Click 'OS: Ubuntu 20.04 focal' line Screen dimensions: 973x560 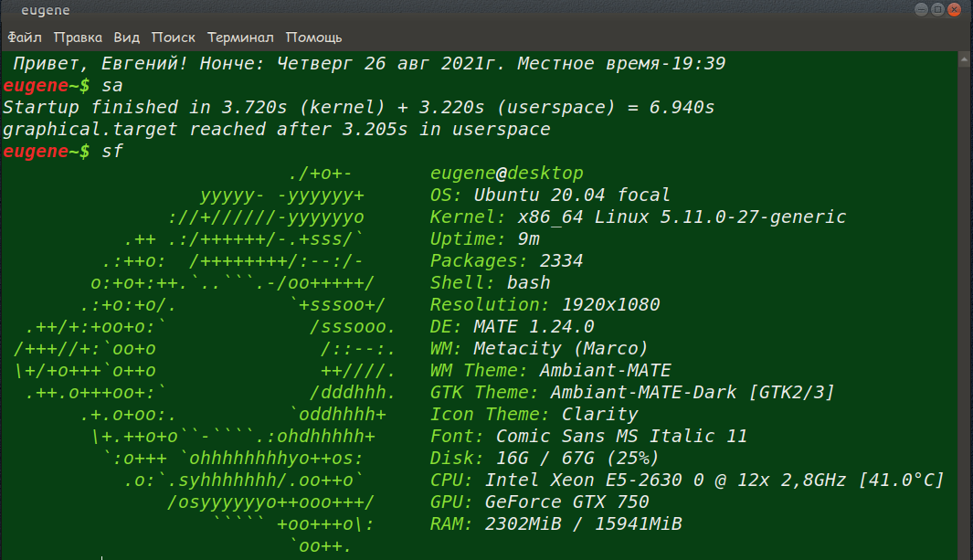pyautogui.click(x=550, y=195)
